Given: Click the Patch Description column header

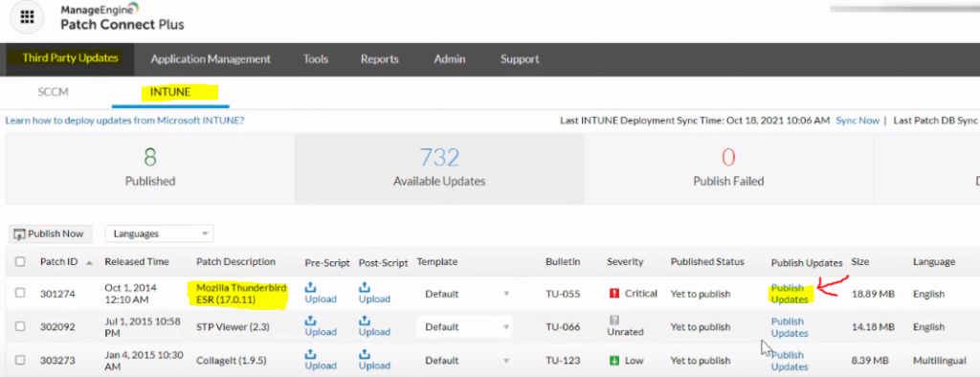Looking at the screenshot, I should pyautogui.click(x=235, y=261).
